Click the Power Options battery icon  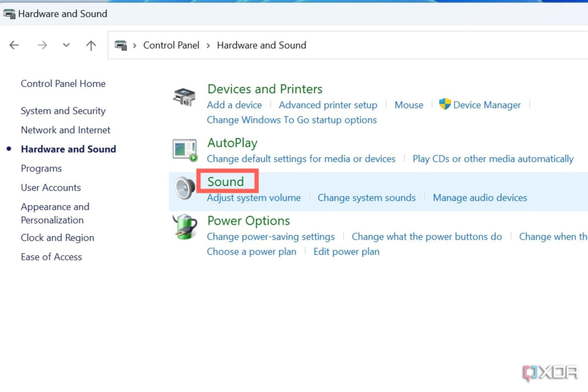[185, 227]
